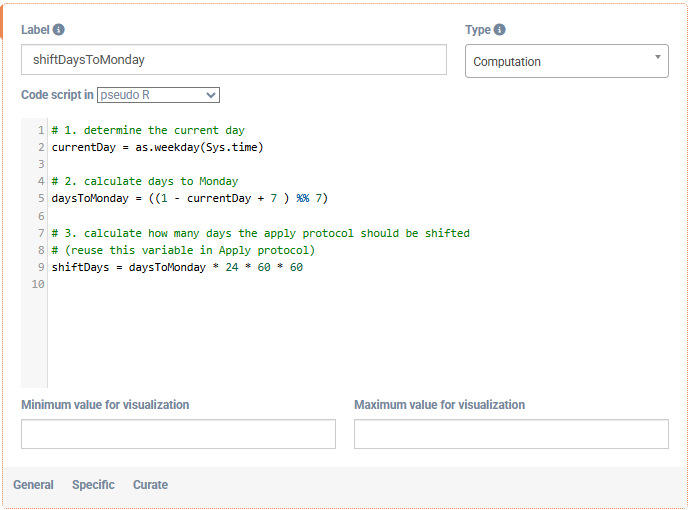Click the Type info icon

pyautogui.click(x=500, y=29)
